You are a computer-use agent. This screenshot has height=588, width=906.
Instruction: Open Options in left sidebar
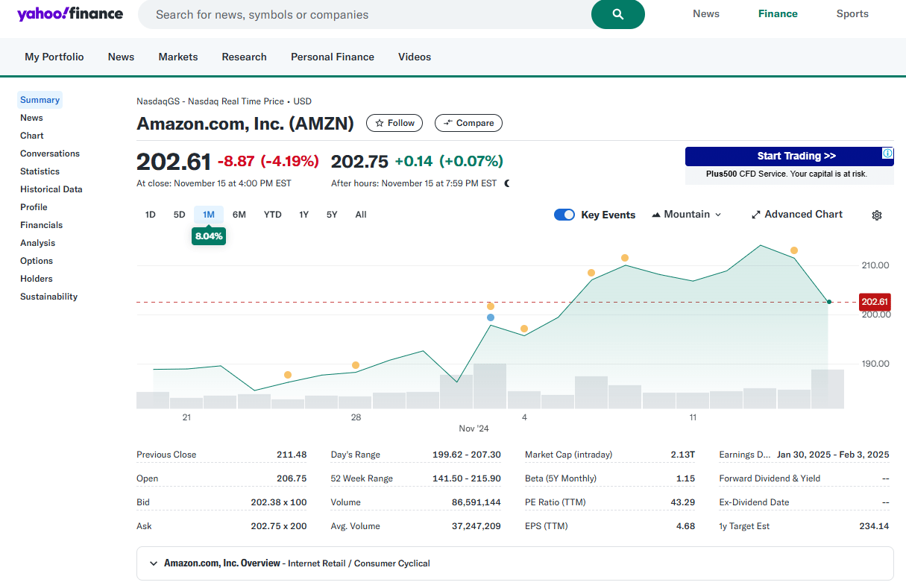point(37,261)
